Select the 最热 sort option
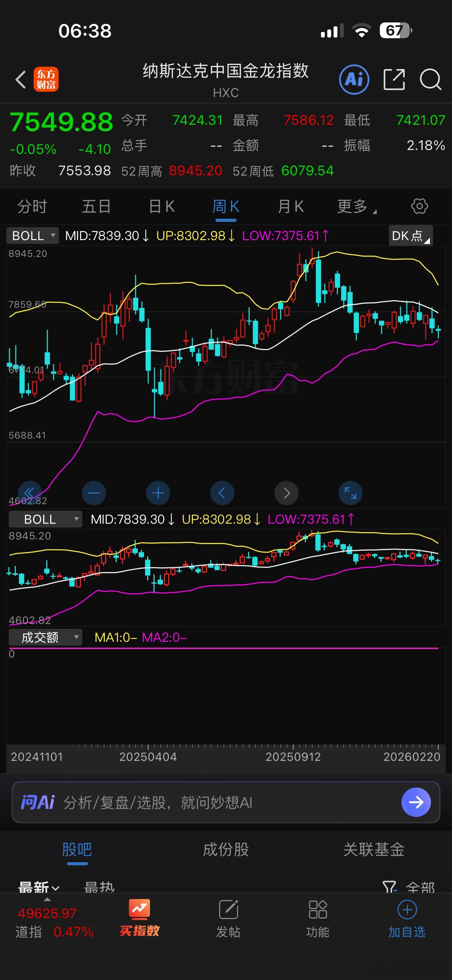This screenshot has height=980, width=452. (x=99, y=887)
